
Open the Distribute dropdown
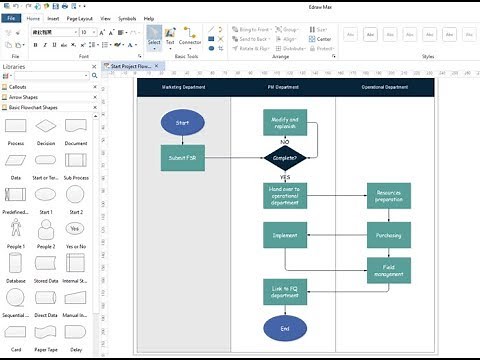[290, 49]
